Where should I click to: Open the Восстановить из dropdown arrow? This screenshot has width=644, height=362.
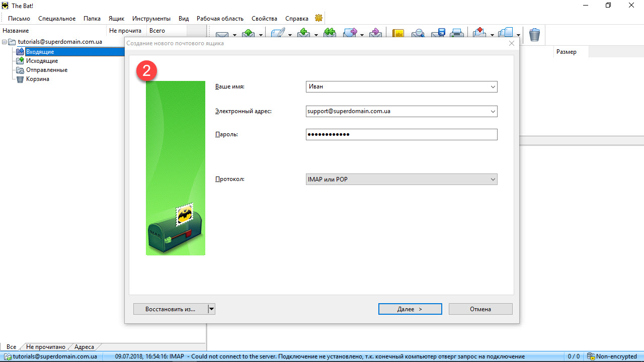click(x=211, y=309)
